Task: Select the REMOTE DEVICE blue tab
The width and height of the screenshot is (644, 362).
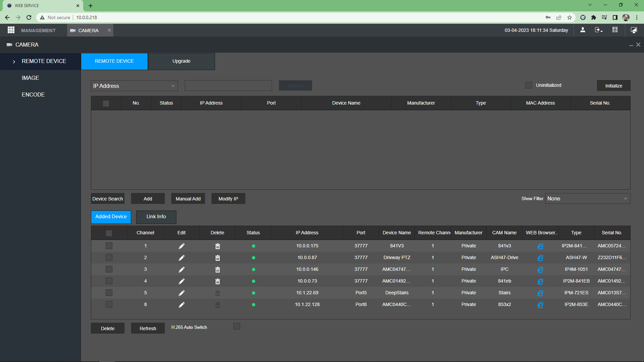Action: click(x=114, y=61)
